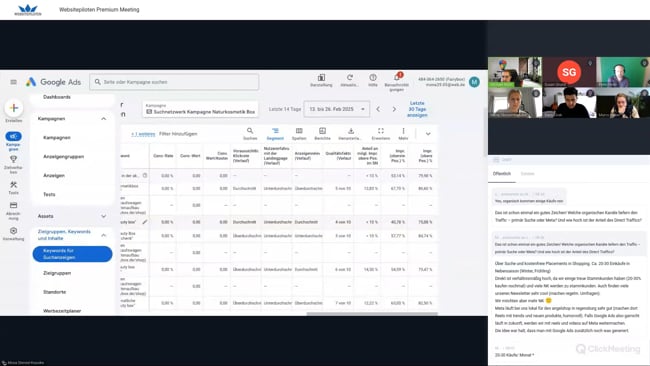Sort by Conv.-Rate column header
The width and height of the screenshot is (650, 366).
point(163,156)
